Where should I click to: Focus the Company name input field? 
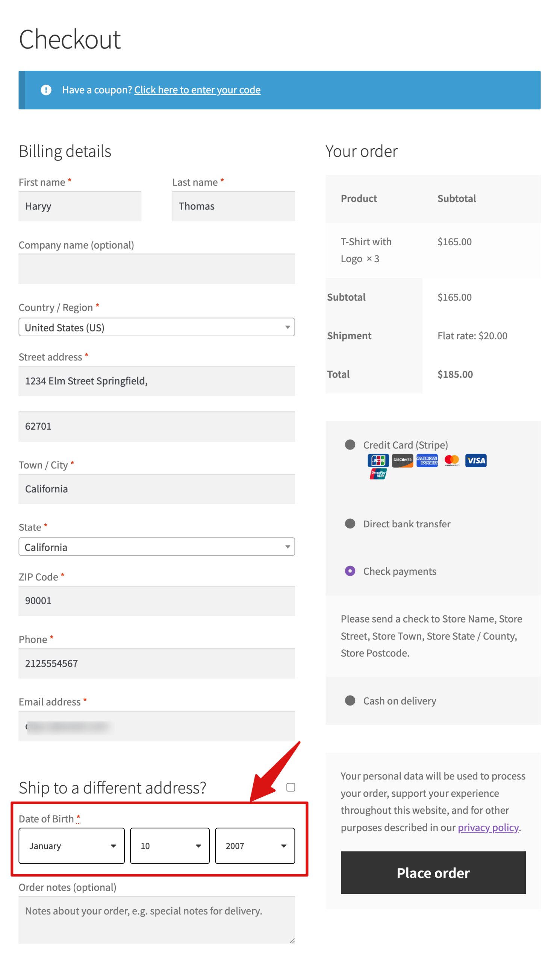tap(156, 269)
